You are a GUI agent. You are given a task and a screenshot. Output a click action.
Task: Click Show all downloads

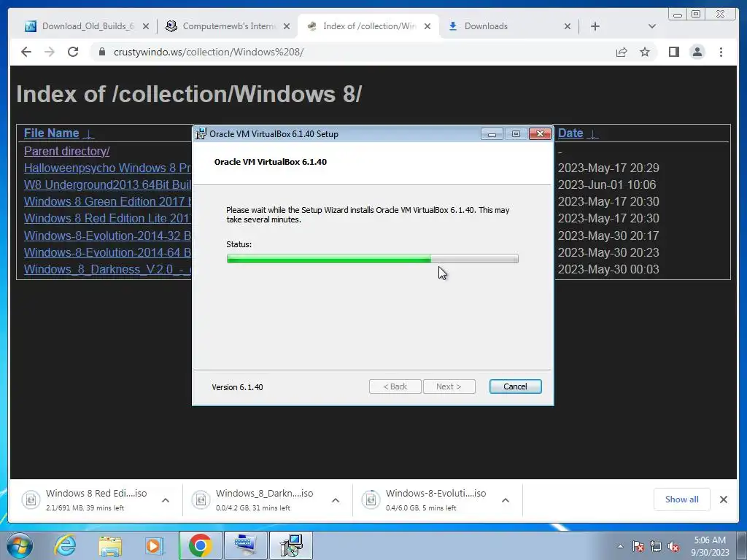682,499
